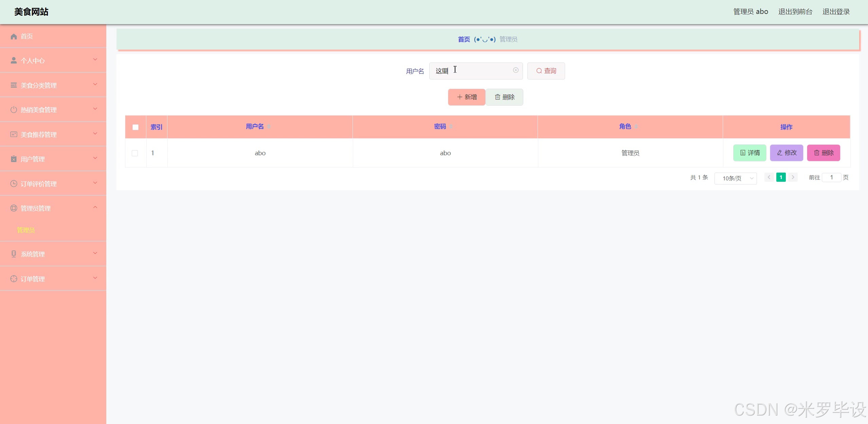Viewport: 868px width, 424px height.
Task: Click the 角色 column sort icon
Action: (x=636, y=127)
